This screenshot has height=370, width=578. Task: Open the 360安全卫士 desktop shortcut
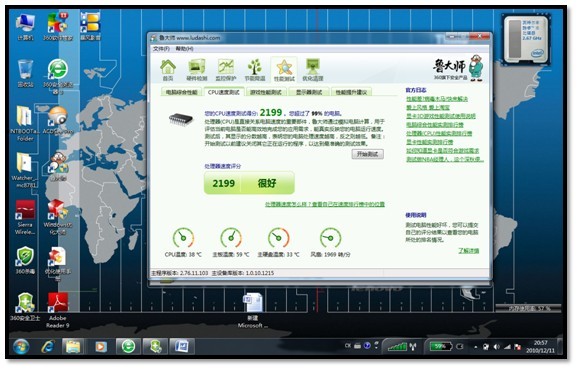coord(25,307)
